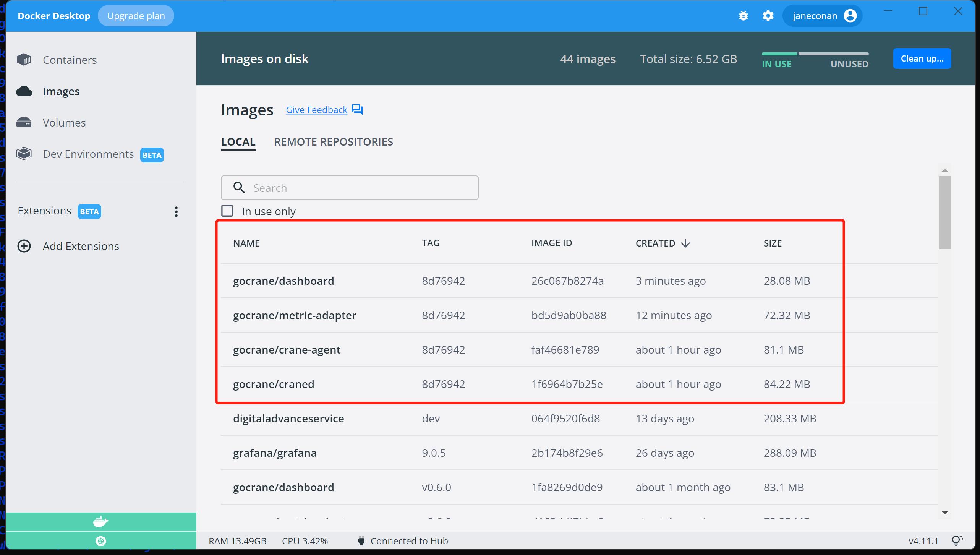The image size is (980, 555).
Task: Click the Images cloud icon
Action: coord(24,91)
